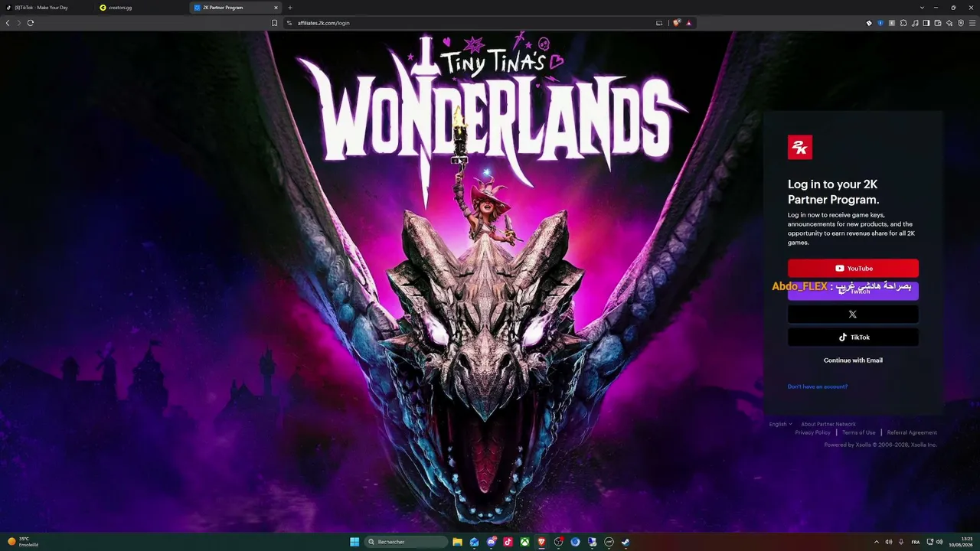Viewport: 980px width, 551px height.
Task: Click the microphone icon in system tray
Action: 901,542
